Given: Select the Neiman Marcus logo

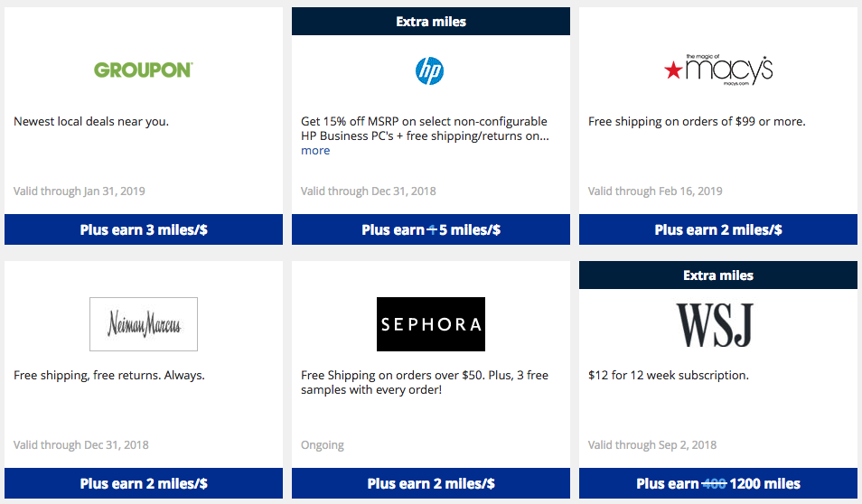Looking at the screenshot, I should tap(144, 324).
